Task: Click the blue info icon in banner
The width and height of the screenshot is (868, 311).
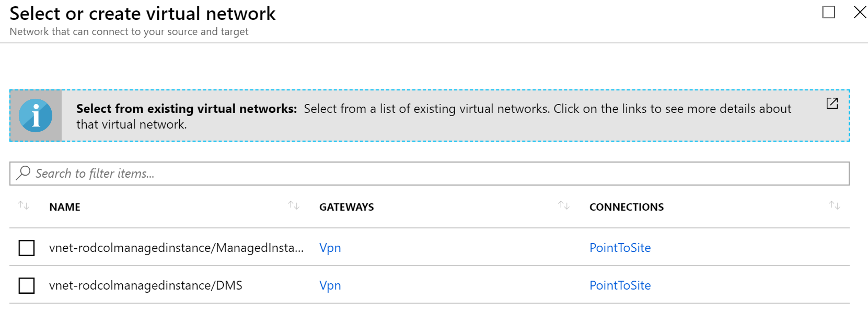Action: click(x=36, y=116)
